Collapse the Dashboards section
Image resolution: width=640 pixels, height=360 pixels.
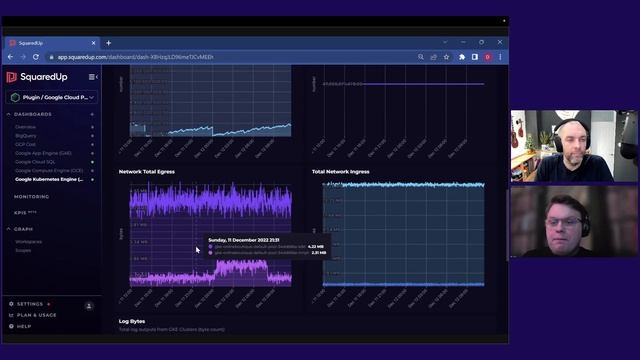coord(9,114)
